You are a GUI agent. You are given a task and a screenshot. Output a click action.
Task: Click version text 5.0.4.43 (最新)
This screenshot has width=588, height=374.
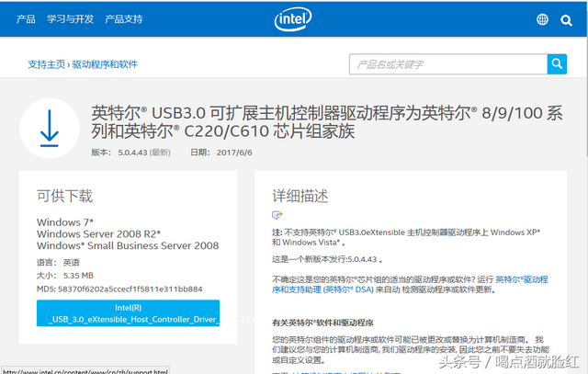tap(144, 153)
